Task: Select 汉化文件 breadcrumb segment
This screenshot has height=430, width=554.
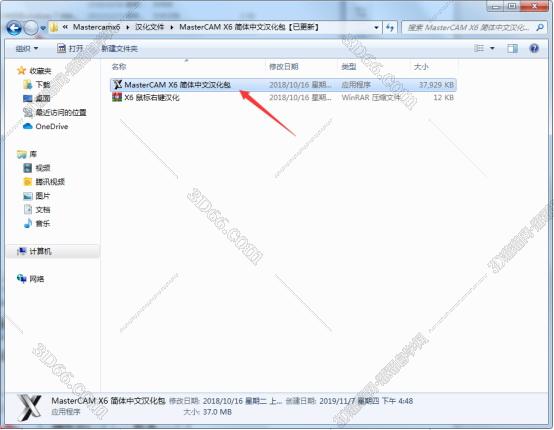Action: (149, 27)
